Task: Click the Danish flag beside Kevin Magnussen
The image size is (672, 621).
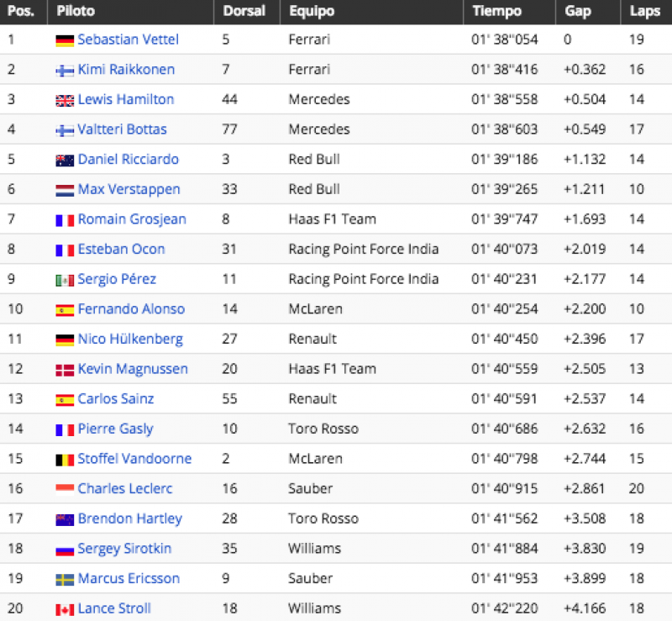Action: click(65, 370)
